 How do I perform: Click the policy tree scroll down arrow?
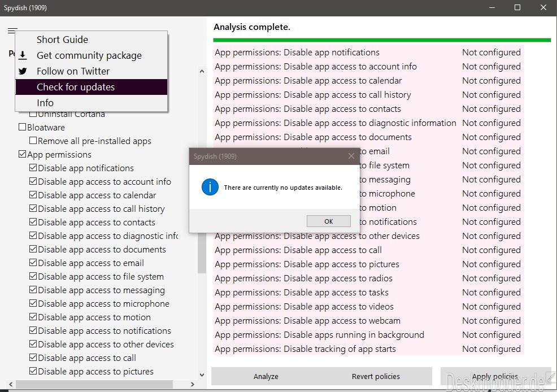pyautogui.click(x=202, y=374)
